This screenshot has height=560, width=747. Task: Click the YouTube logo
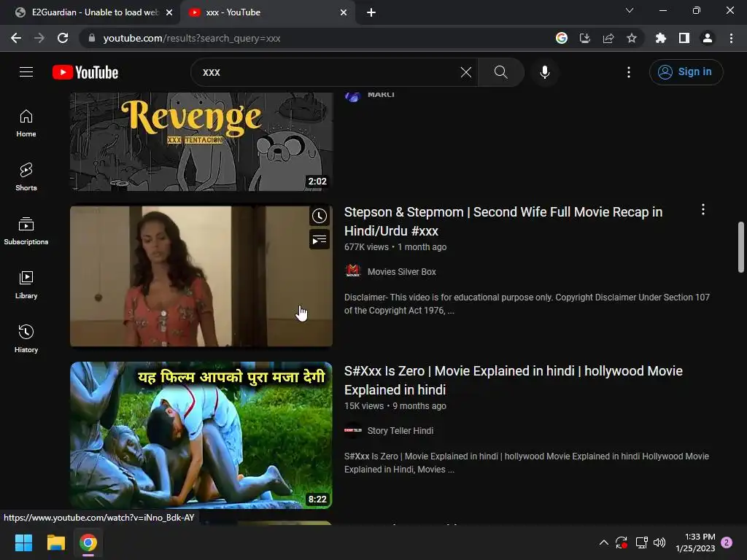[85, 72]
